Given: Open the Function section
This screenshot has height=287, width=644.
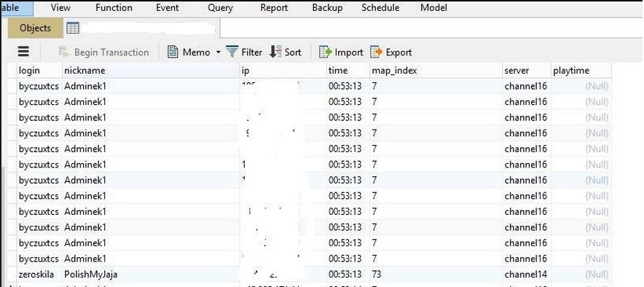Looking at the screenshot, I should coord(114,7).
